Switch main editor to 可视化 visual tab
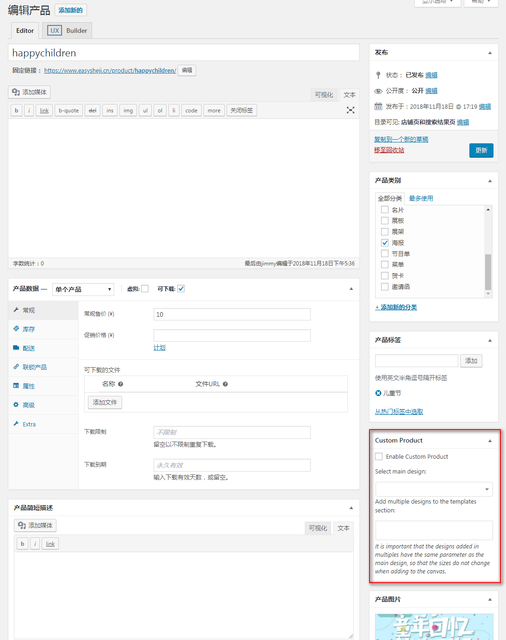Screen dimensions: 506x640 324,95
